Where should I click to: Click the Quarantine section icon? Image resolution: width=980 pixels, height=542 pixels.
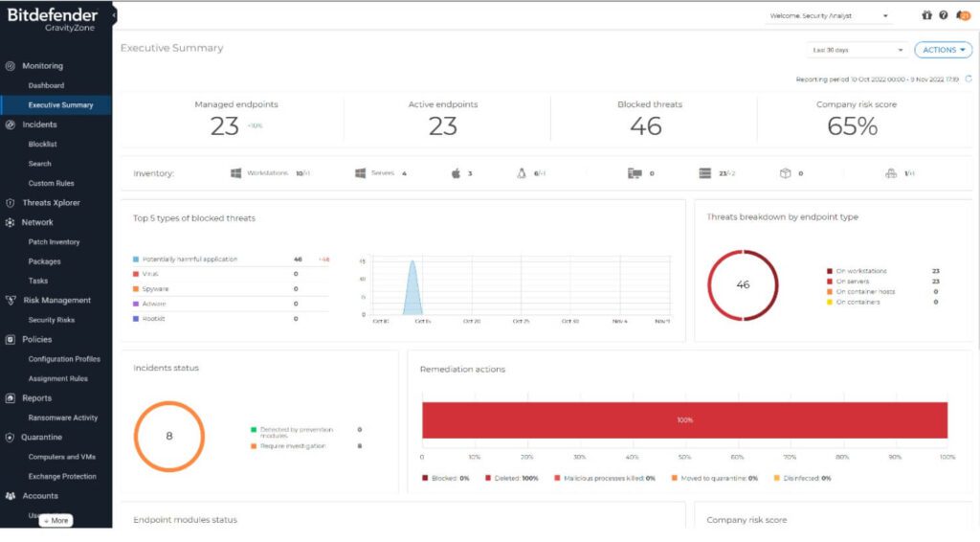[x=10, y=437]
